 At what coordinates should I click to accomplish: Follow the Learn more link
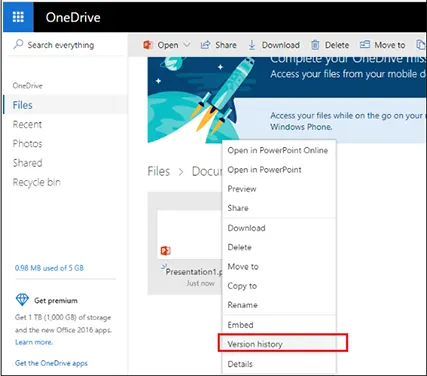coord(34,342)
